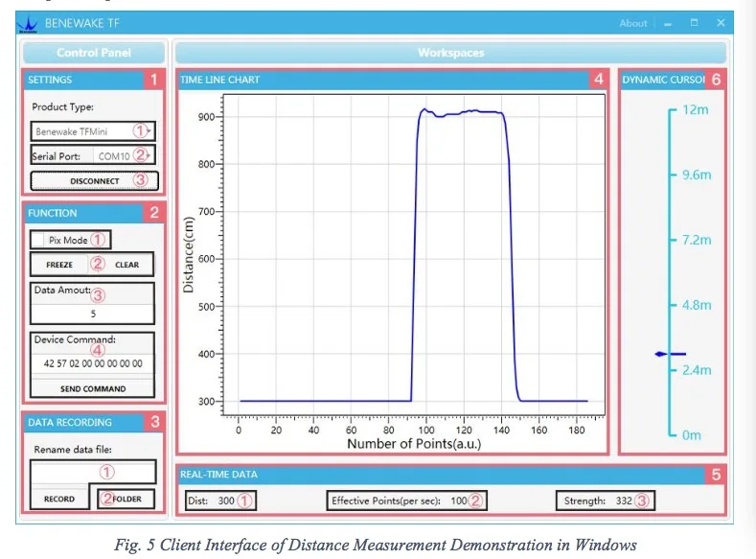Click the 900 value on the distance axis
Viewport: 756px width, 559px height.
pyautogui.click(x=206, y=117)
